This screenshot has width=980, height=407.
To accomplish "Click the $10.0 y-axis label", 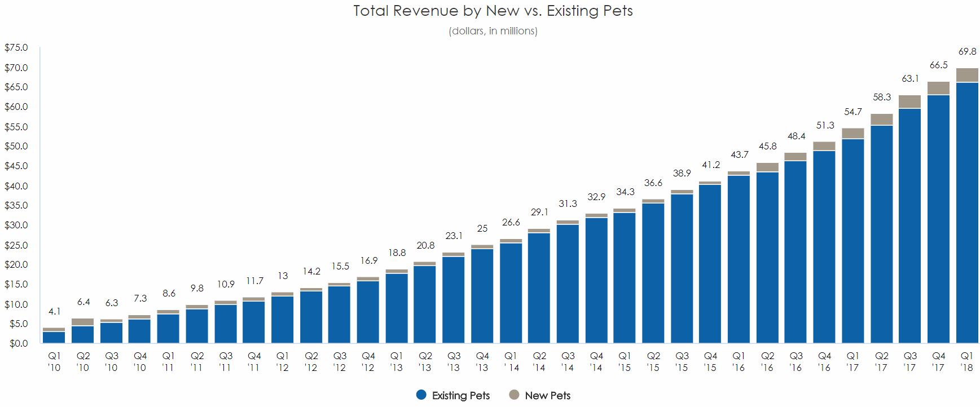I will [x=16, y=304].
